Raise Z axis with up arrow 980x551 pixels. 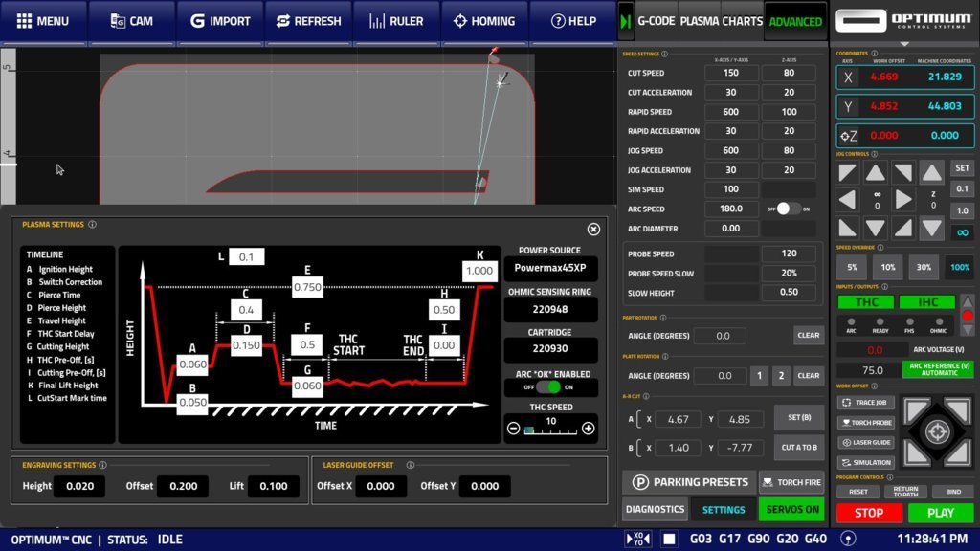point(932,173)
